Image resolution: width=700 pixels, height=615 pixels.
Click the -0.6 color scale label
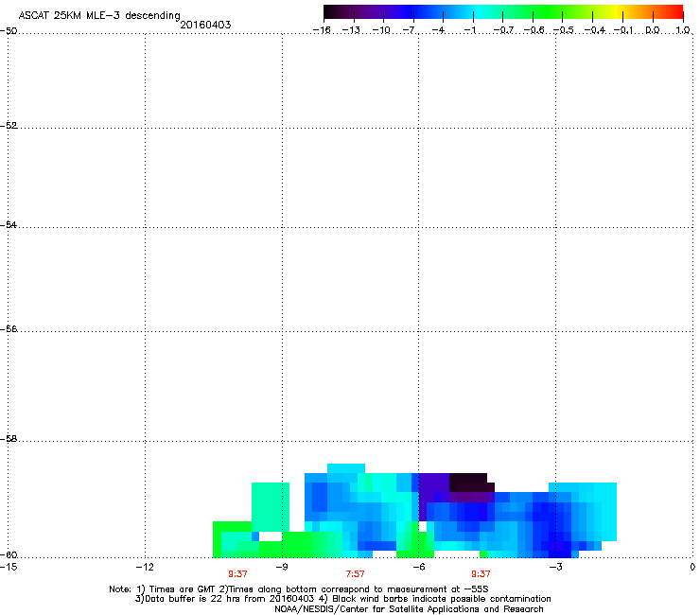click(534, 30)
